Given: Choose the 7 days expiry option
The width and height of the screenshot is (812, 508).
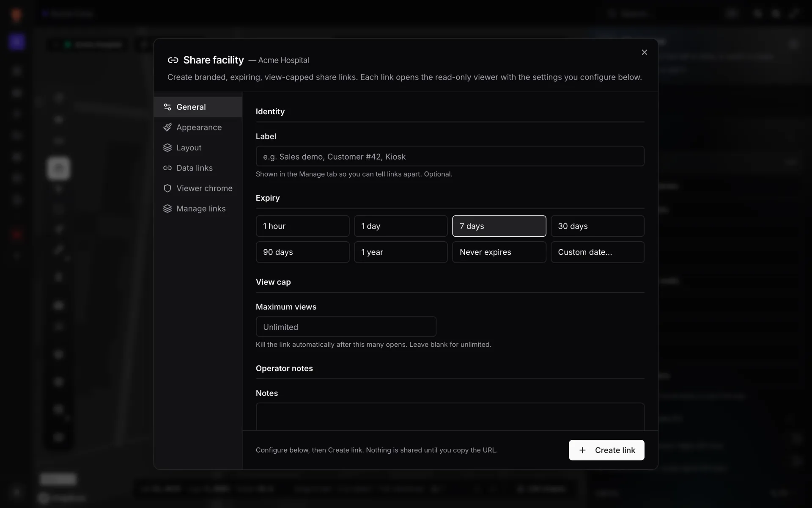Looking at the screenshot, I should coord(499,226).
